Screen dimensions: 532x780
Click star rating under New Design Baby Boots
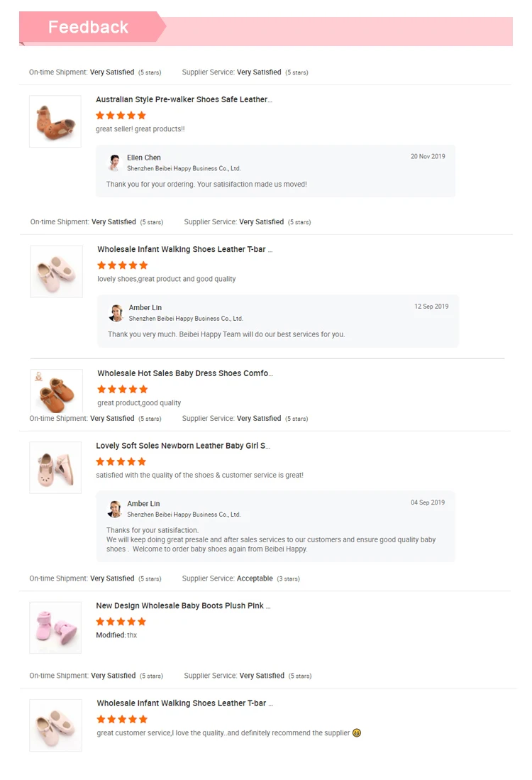click(121, 621)
